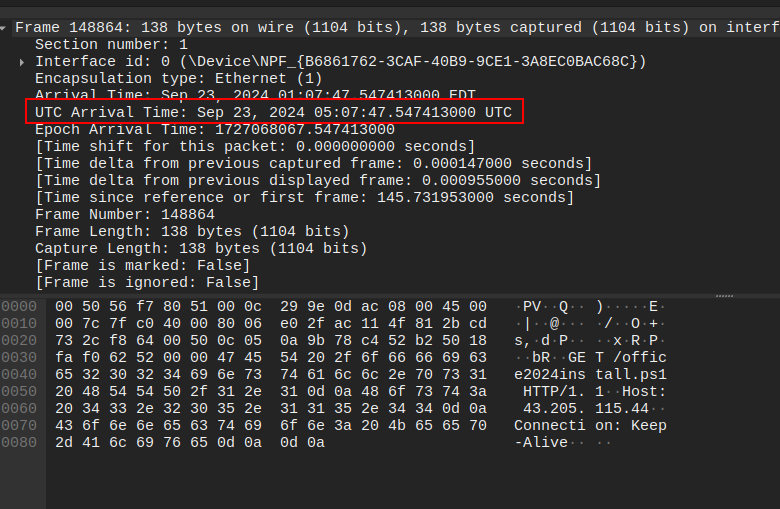Select the Frame Number: 148864 field
Screen dimensions: 780x509
[124, 215]
